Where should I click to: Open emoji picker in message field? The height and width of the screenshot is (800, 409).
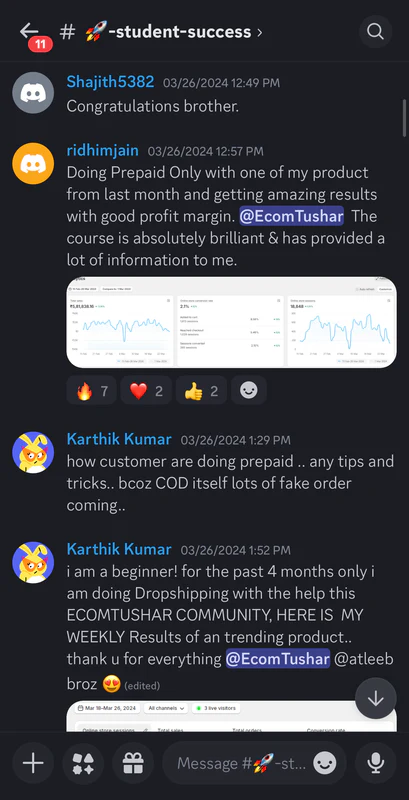click(x=324, y=763)
